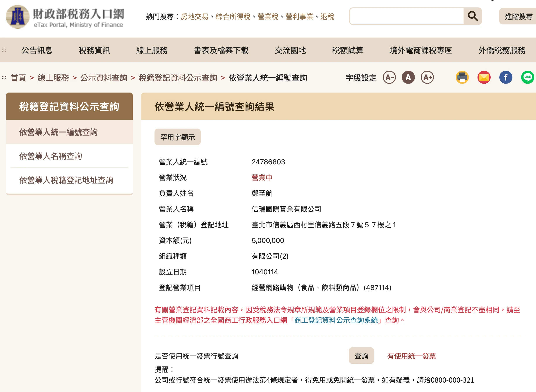Image resolution: width=536 pixels, height=392 pixels.
Task: Select the default font size A icon
Action: pyautogui.click(x=408, y=77)
